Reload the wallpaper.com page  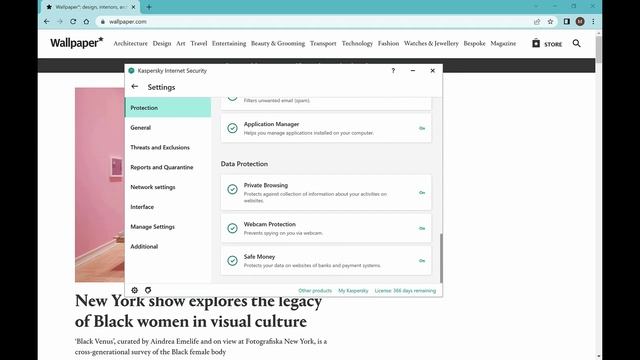coord(73,22)
